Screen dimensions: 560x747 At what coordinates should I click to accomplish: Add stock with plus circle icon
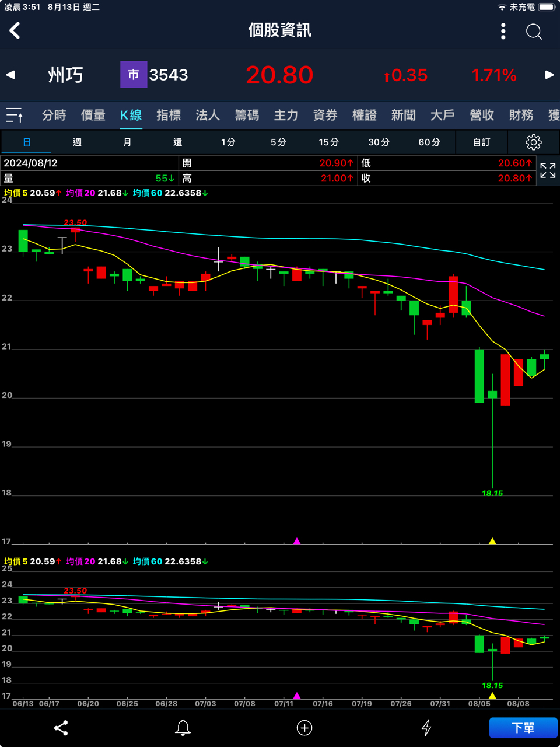click(304, 728)
